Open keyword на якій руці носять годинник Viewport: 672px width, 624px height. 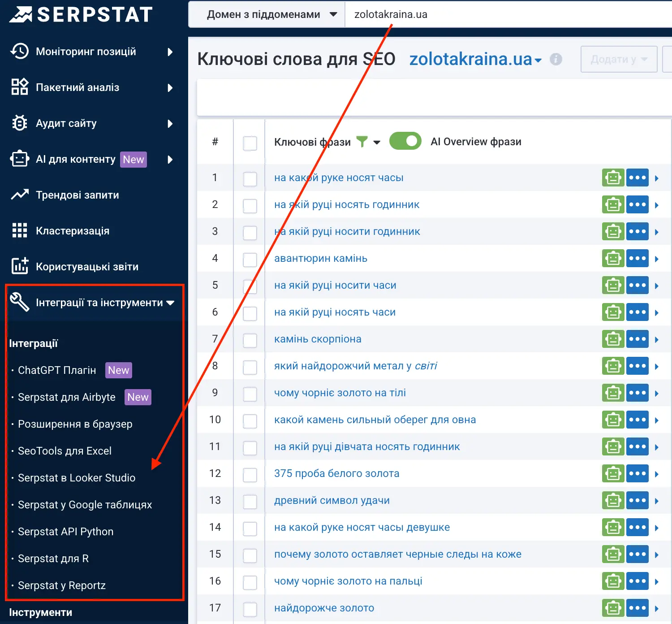[x=347, y=204]
